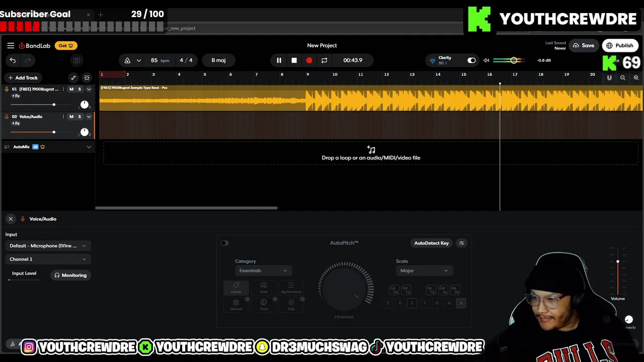Select the Classic AutoPitch preset

click(236, 288)
